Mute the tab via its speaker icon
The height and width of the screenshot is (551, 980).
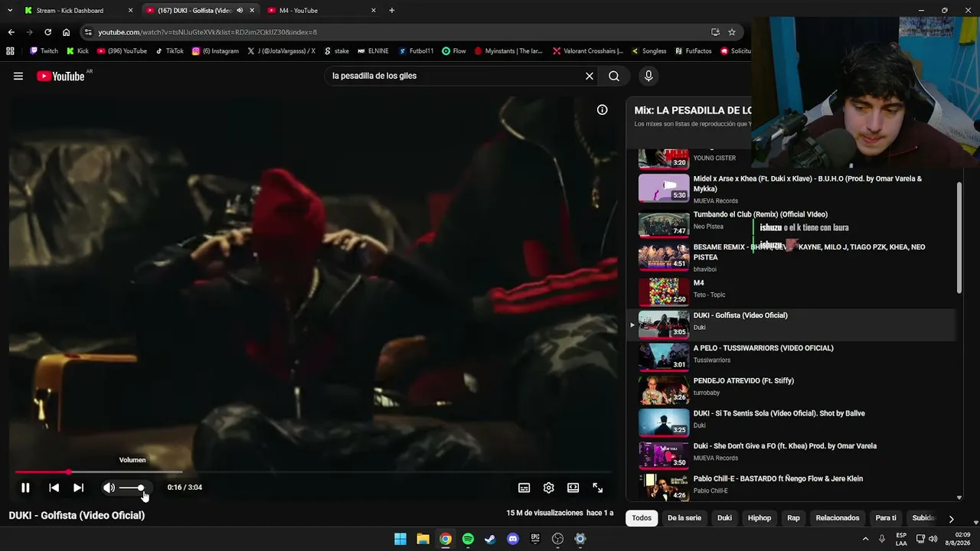coord(240,11)
